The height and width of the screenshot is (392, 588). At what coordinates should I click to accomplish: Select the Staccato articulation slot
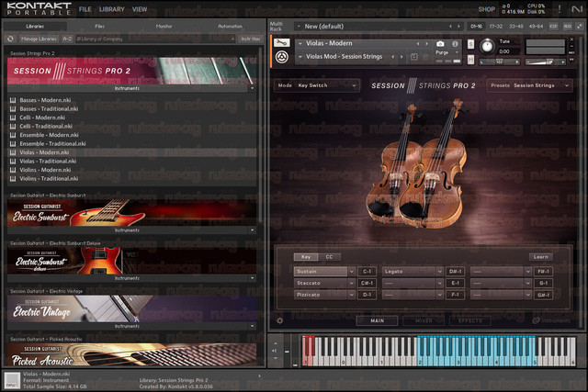321,283
